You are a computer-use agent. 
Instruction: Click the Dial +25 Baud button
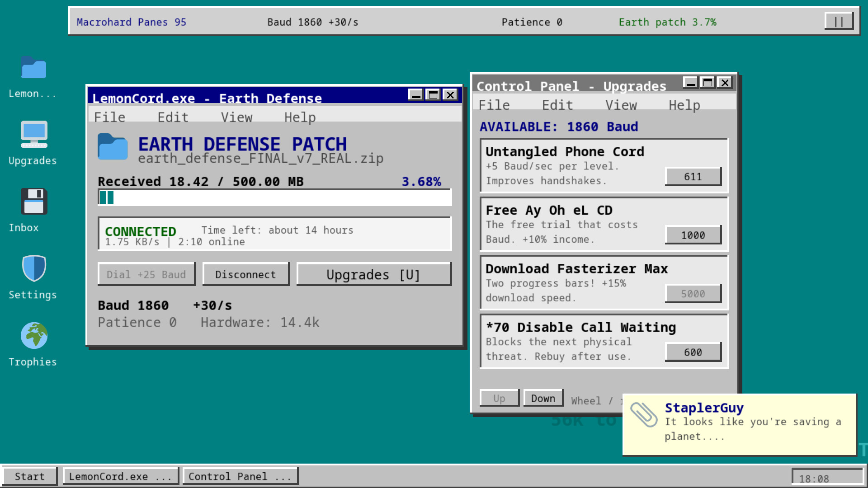pos(146,274)
